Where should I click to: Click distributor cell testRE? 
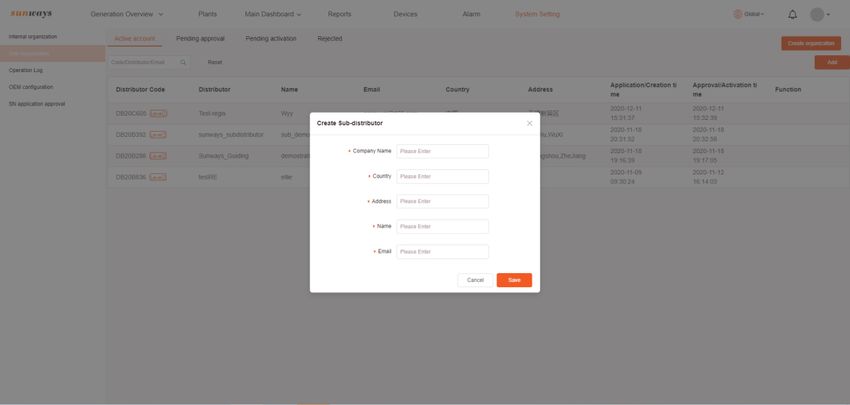click(208, 177)
